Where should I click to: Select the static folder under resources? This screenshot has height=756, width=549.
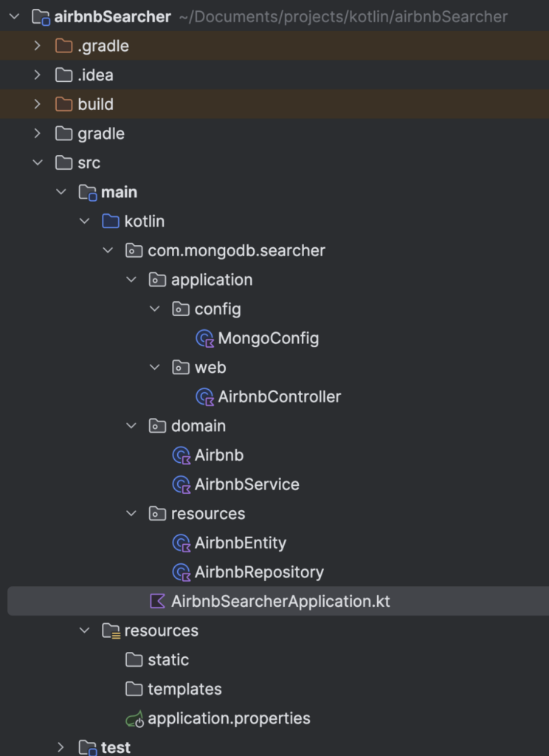point(168,660)
